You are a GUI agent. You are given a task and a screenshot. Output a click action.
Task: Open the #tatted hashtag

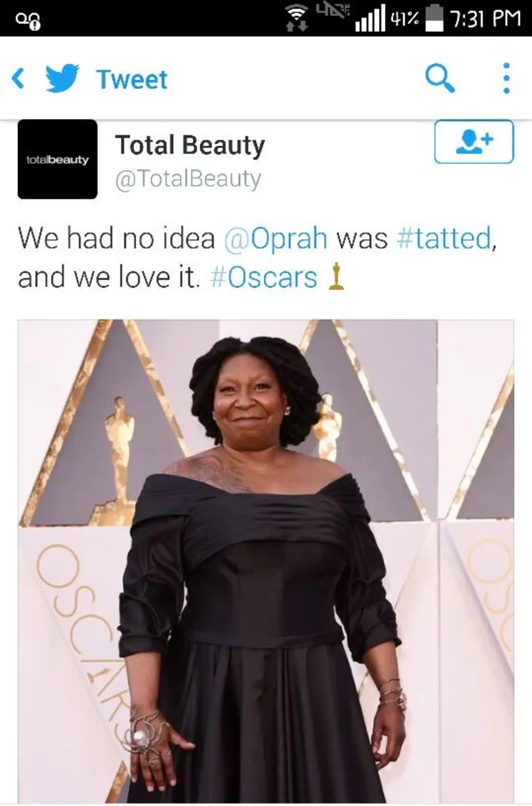click(x=444, y=238)
